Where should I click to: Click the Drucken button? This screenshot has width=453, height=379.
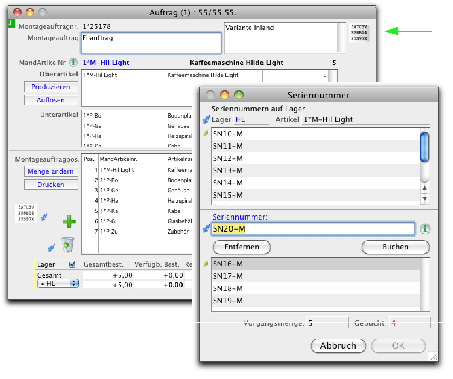pos(51,184)
